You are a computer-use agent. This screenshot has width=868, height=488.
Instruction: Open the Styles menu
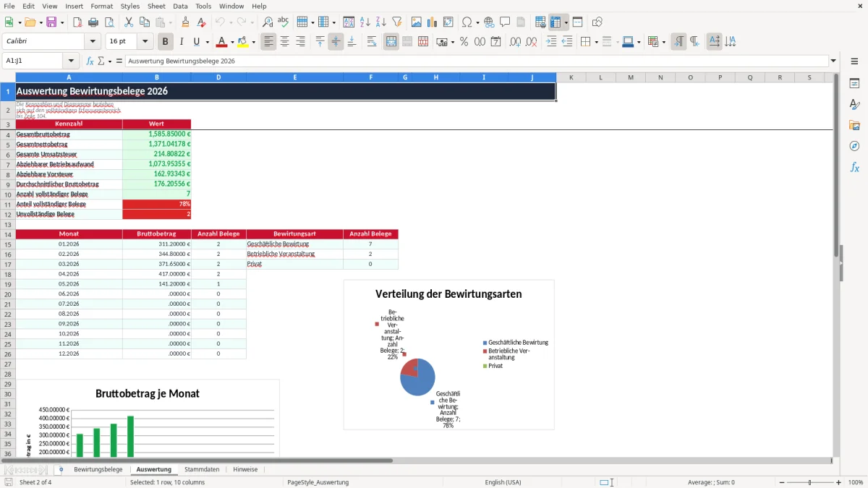(130, 6)
